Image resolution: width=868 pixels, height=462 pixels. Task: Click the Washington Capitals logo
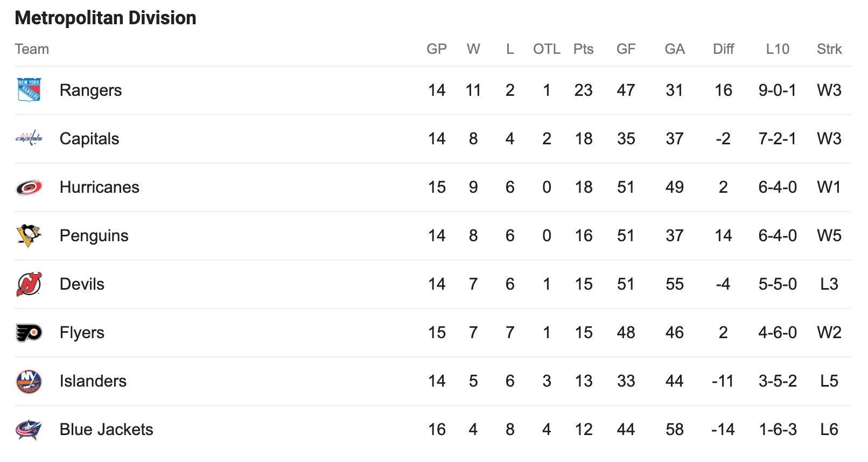tap(29, 138)
